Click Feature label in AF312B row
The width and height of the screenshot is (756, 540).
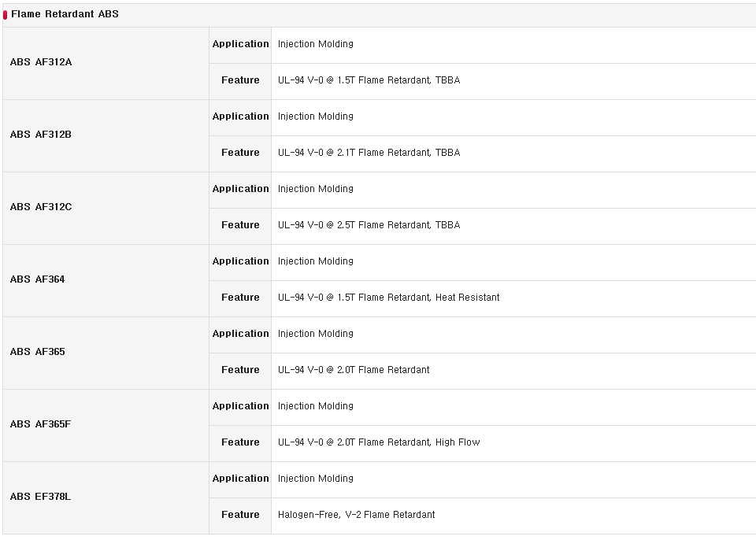[241, 153]
